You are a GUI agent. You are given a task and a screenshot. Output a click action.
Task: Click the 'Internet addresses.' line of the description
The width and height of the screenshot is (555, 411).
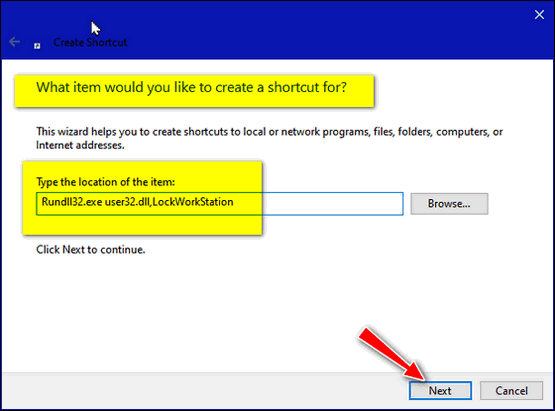[80, 145]
